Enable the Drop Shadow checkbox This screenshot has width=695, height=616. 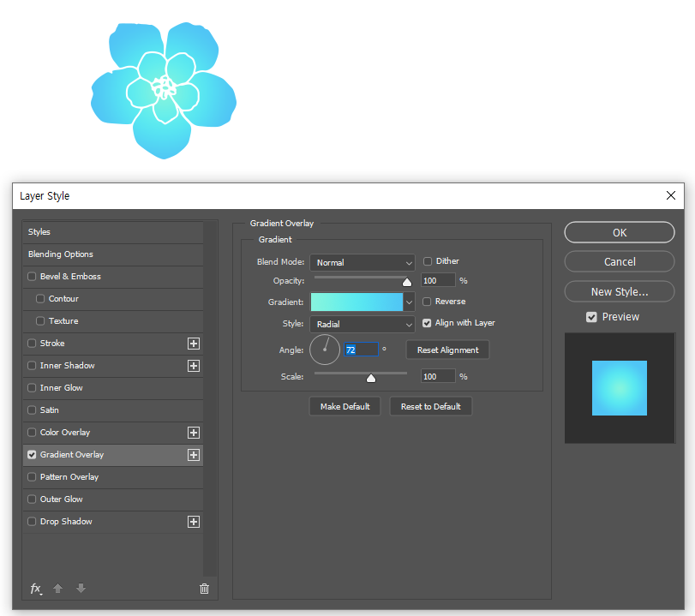32,521
